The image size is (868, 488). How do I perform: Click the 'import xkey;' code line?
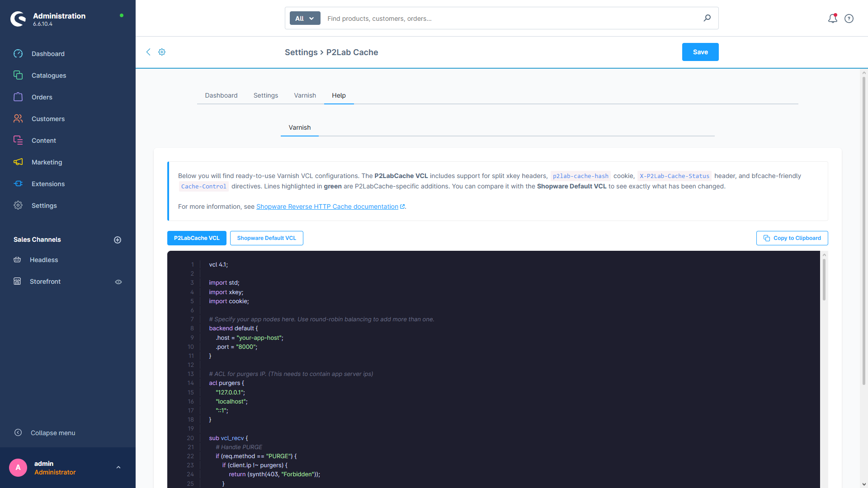tap(226, 292)
